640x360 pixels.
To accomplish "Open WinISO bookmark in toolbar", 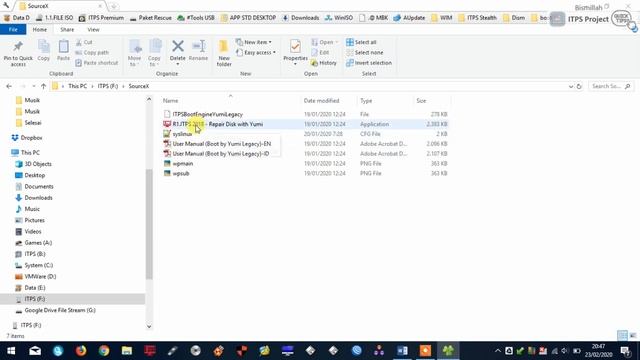I will coord(339,18).
